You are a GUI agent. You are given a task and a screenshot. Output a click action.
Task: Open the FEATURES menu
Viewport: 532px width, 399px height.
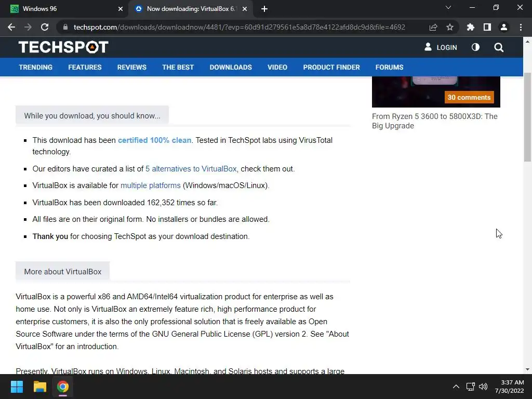point(85,67)
